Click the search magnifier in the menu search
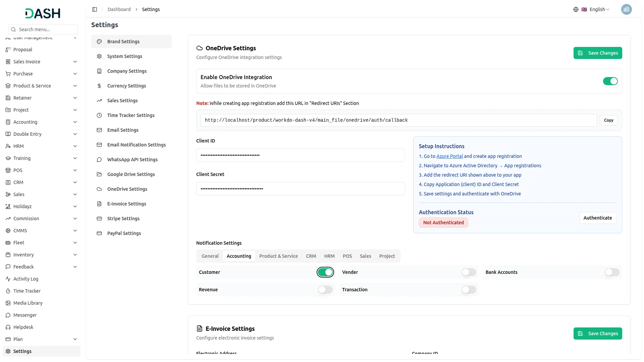This screenshot has width=644, height=362. click(13, 29)
